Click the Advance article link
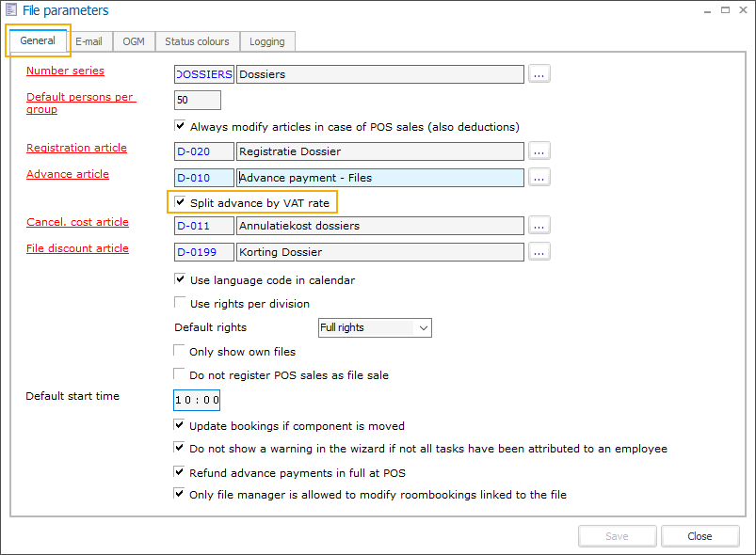Image resolution: width=756 pixels, height=555 pixels. 68,174
